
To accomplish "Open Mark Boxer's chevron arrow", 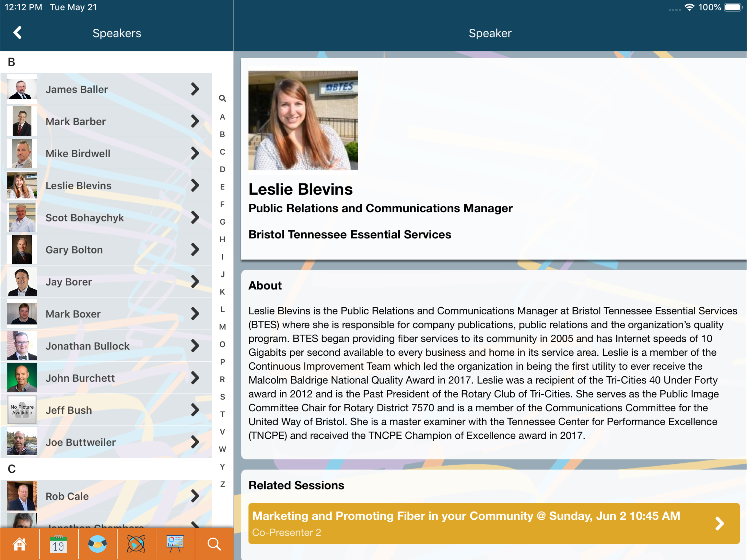I will [195, 314].
